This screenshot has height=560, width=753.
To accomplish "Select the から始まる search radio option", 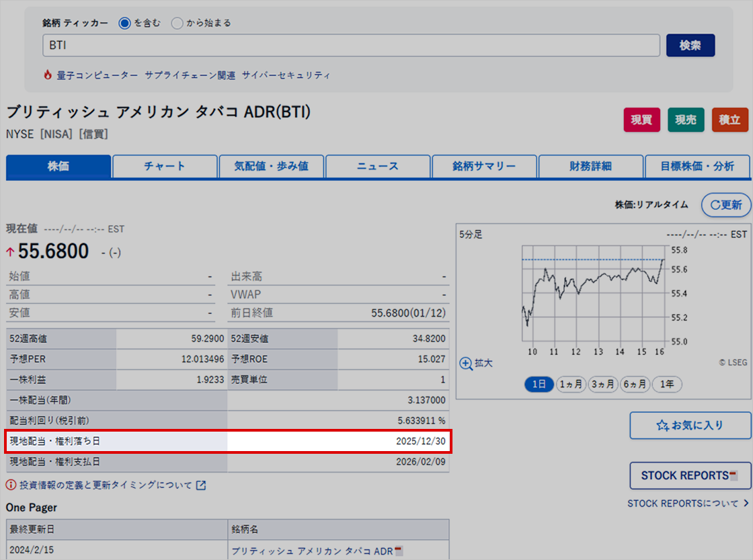I will [177, 22].
